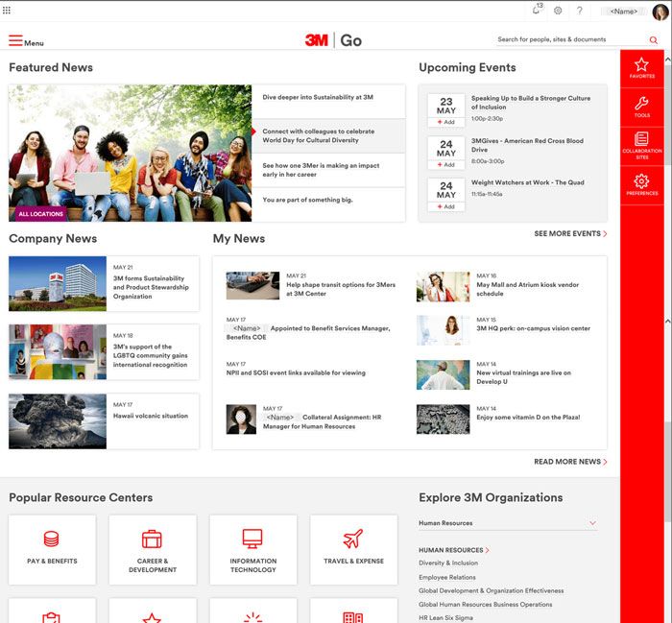Go to 3M Go home logo
672x623 pixels.
coord(333,40)
